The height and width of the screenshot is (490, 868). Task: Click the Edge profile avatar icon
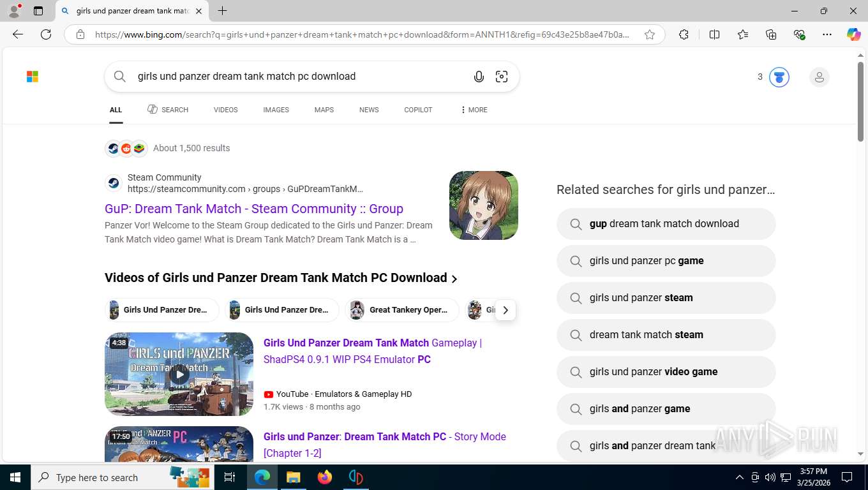coord(14,11)
